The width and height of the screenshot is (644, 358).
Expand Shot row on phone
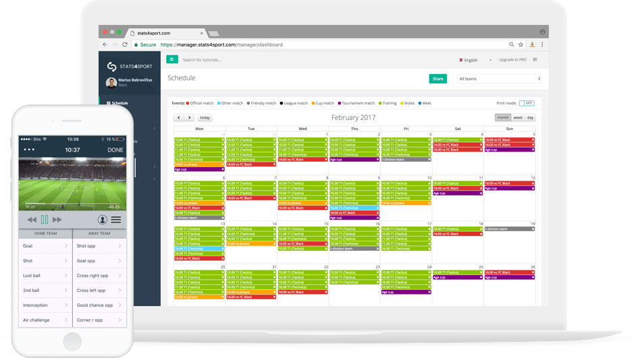click(46, 261)
